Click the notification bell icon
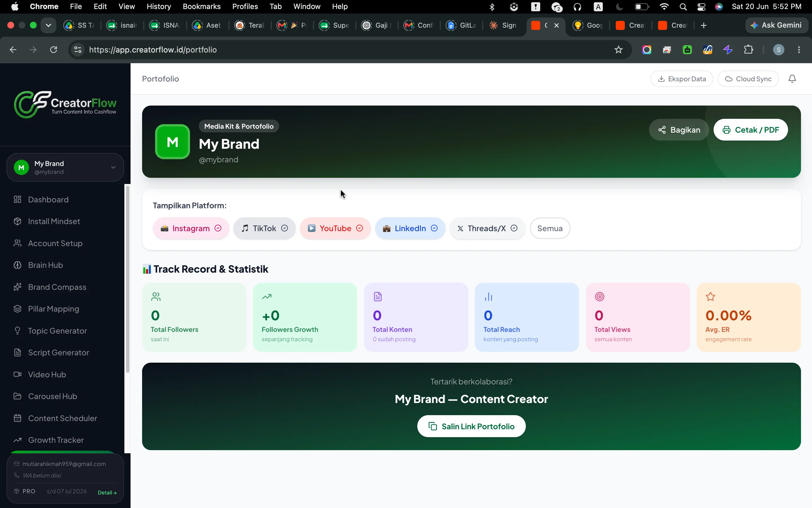The width and height of the screenshot is (812, 508). pyautogui.click(x=792, y=79)
